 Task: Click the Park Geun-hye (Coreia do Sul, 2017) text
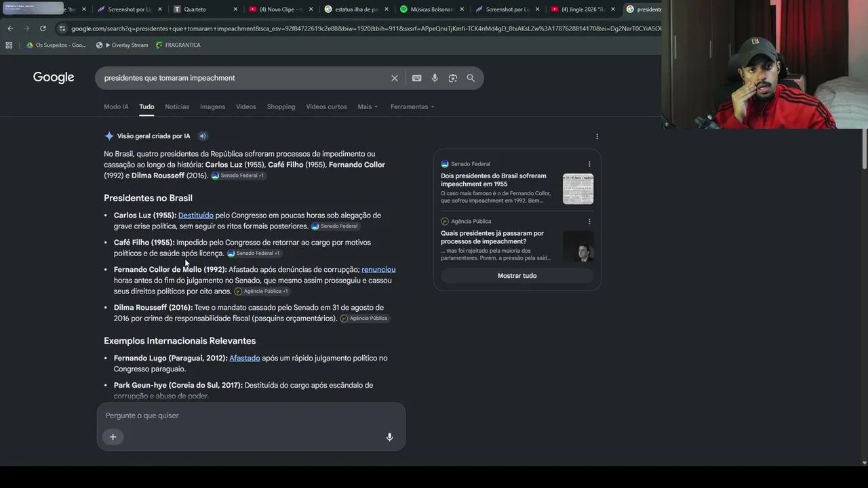click(178, 386)
